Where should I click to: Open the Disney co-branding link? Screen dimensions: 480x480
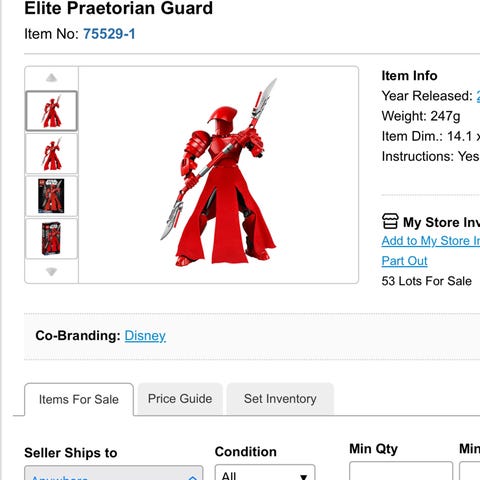145,336
